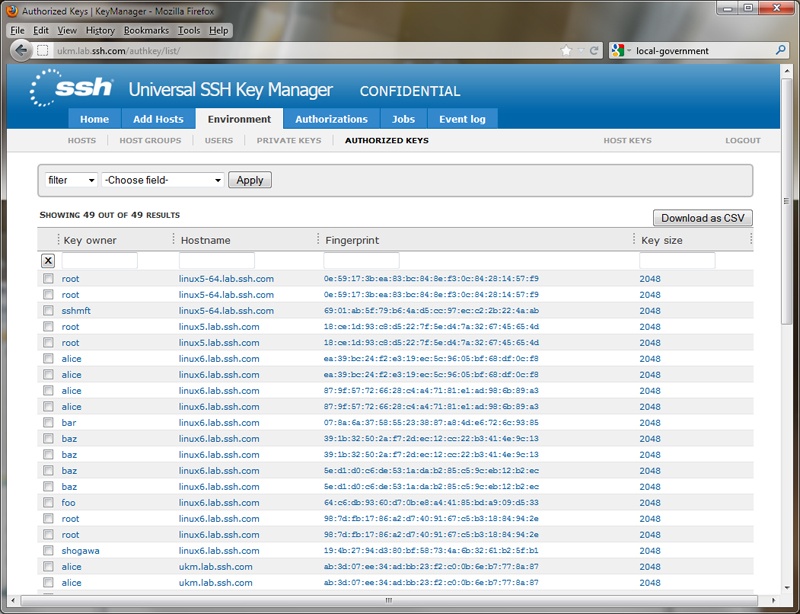Open the Add Hosts tab

point(158,119)
